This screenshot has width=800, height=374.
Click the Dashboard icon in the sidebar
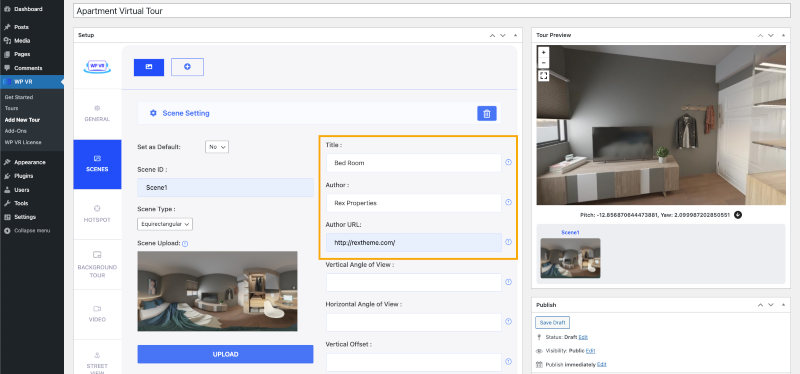point(7,9)
